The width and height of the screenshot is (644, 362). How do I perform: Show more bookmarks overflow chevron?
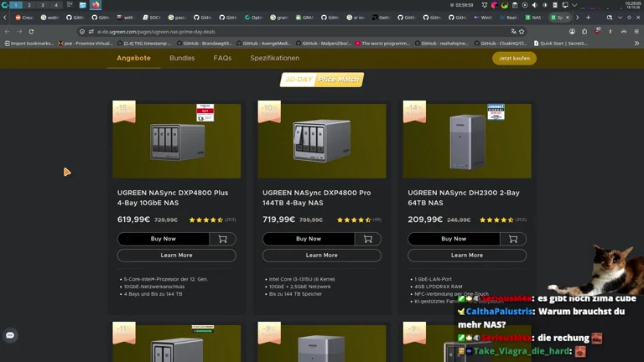click(636, 43)
